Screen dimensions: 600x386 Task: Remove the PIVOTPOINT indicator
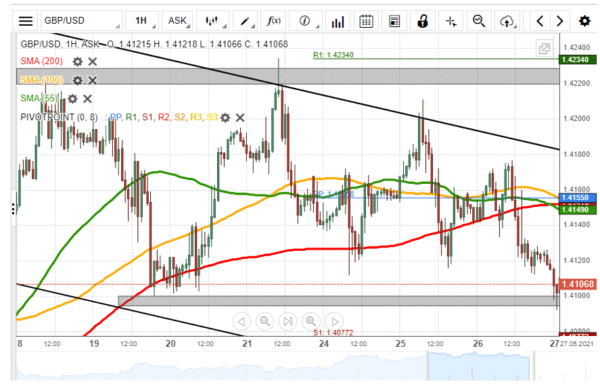coord(240,117)
